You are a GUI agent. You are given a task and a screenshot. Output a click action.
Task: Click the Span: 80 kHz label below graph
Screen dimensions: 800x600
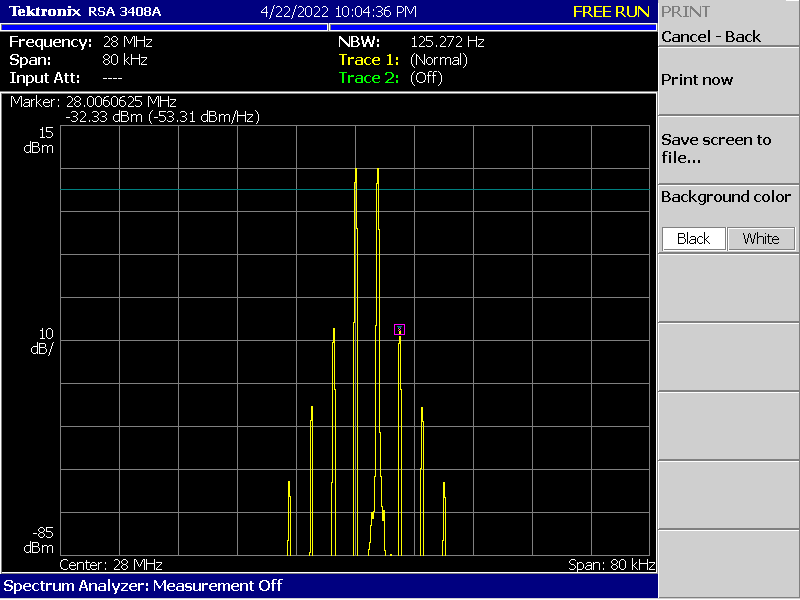coord(612,565)
